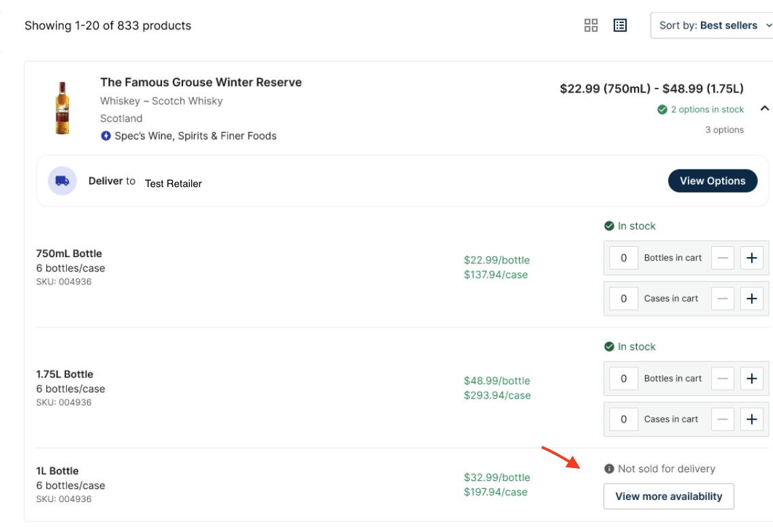Increment 1.75L bottles in cart
The height and width of the screenshot is (532, 773).
pyautogui.click(x=751, y=378)
